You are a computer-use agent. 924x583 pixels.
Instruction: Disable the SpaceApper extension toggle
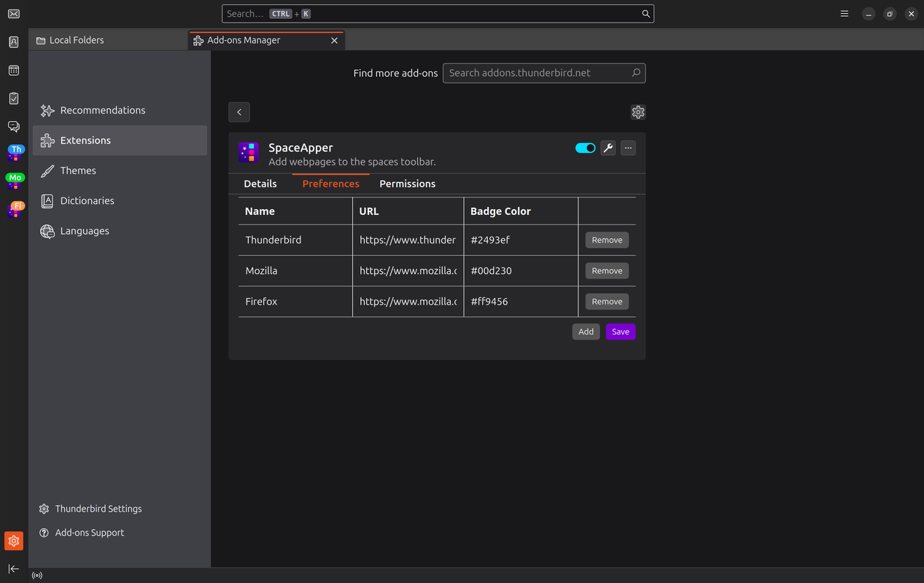click(x=586, y=148)
